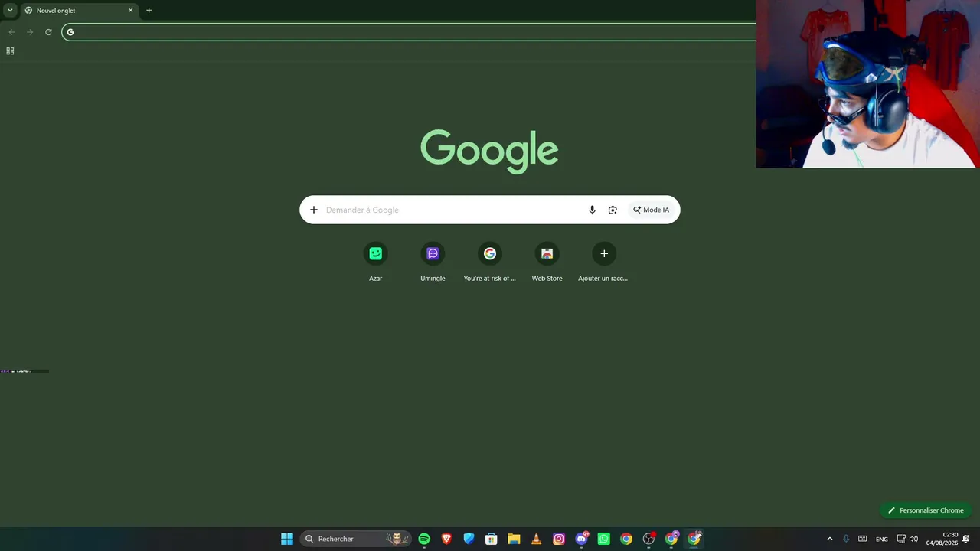The image size is (980, 551).
Task: Click Personnaliser Chrome button
Action: point(926,510)
